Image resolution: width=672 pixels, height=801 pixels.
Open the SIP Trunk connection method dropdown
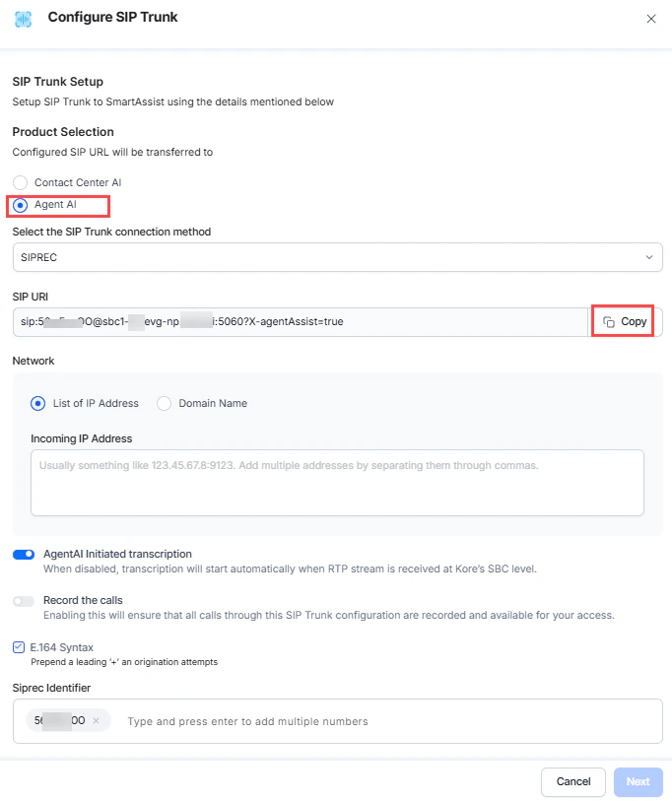(336, 257)
